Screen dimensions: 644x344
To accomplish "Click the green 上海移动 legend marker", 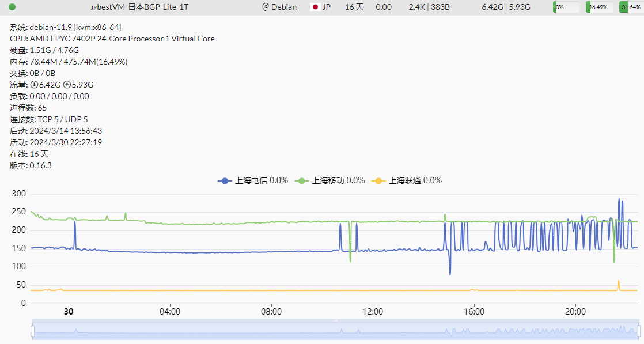I will pos(301,180).
